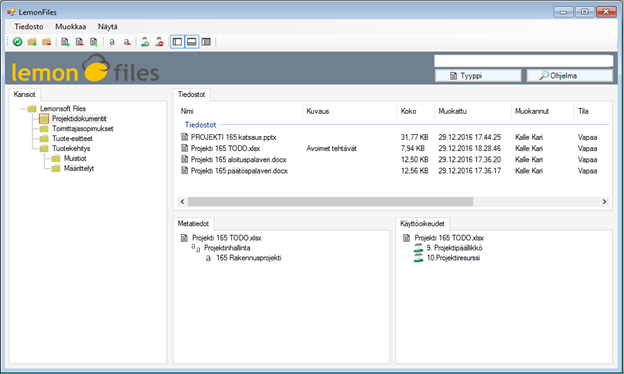Select the Tiedostot tab

click(x=191, y=94)
